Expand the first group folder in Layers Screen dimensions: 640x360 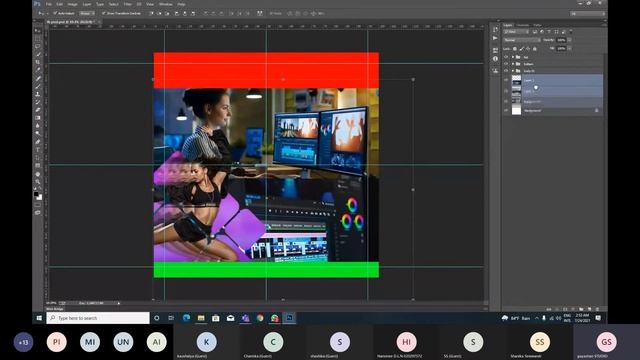(513, 57)
